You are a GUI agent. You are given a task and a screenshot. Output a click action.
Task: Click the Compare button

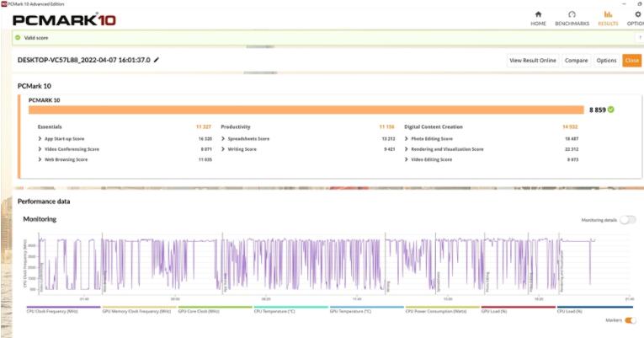coord(576,61)
